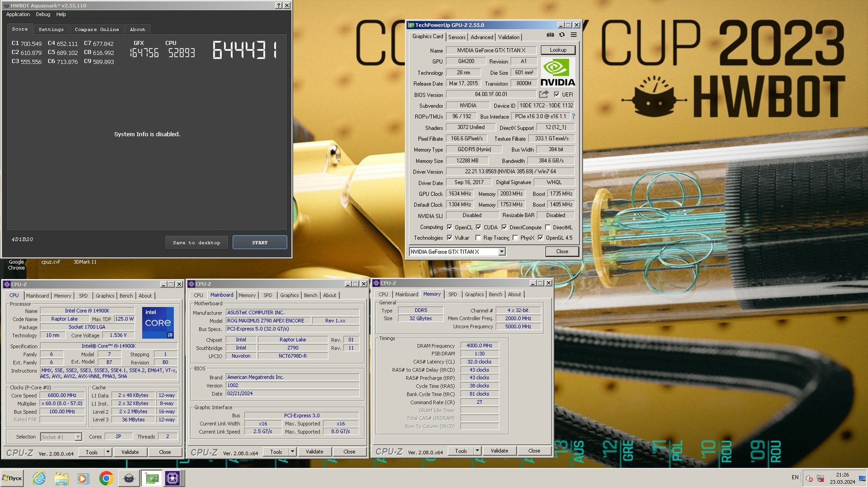The height and width of the screenshot is (488, 868).
Task: Open Tools dropdown arrow in CPU-Z CPU window
Action: (108, 452)
